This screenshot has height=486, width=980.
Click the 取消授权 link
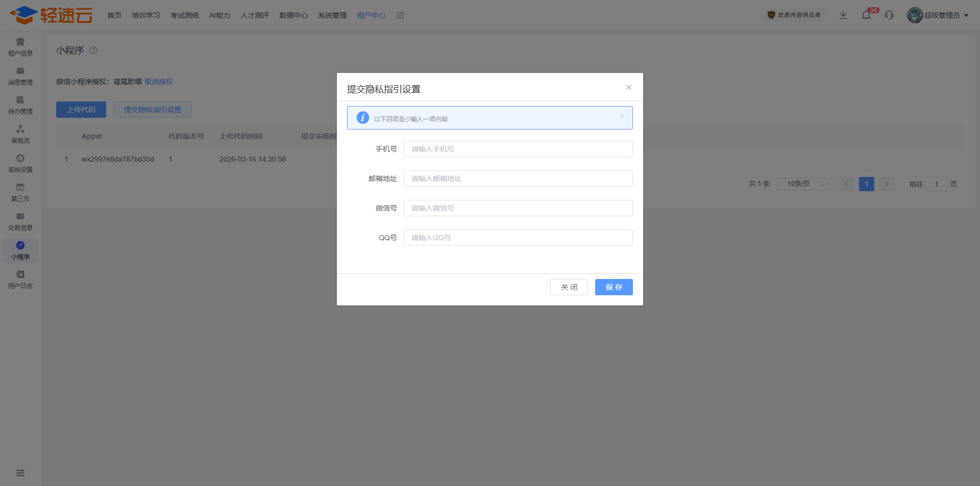(159, 82)
